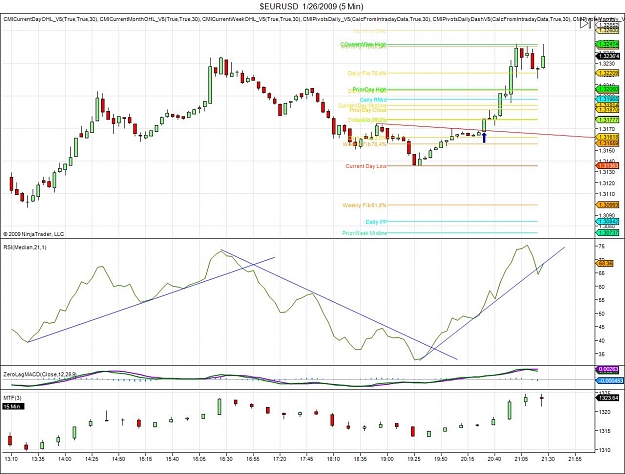Click the 13:10 time axis label
Screen dimensions: 625x474
tap(11, 459)
